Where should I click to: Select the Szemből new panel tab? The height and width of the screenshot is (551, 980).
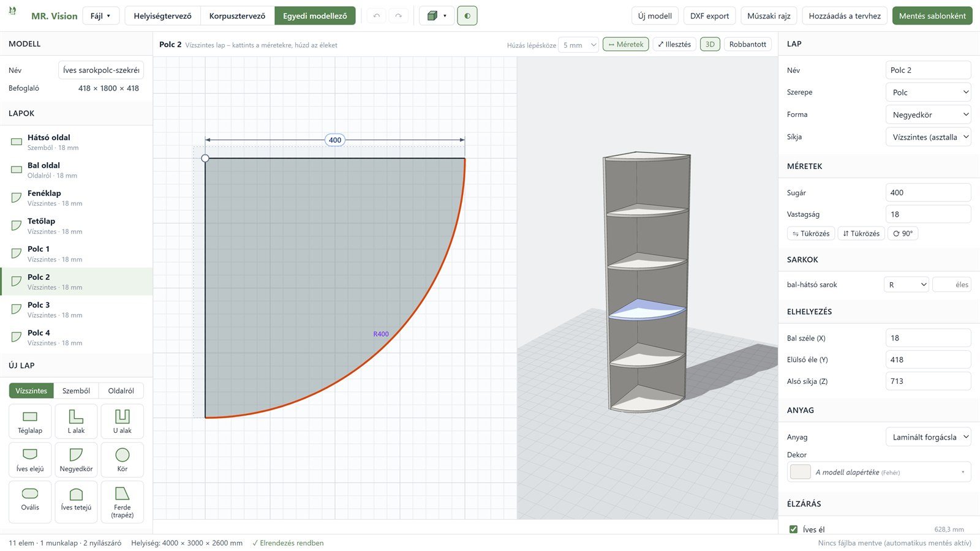(76, 391)
